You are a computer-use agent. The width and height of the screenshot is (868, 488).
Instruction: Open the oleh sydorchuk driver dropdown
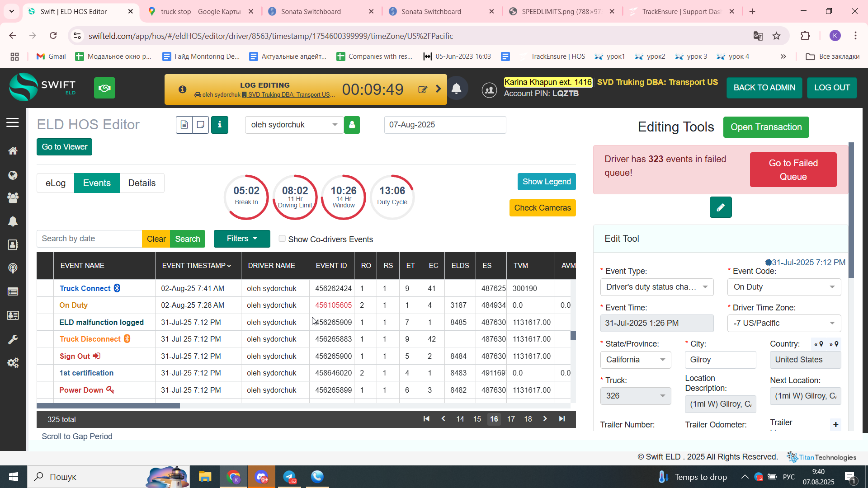point(294,125)
